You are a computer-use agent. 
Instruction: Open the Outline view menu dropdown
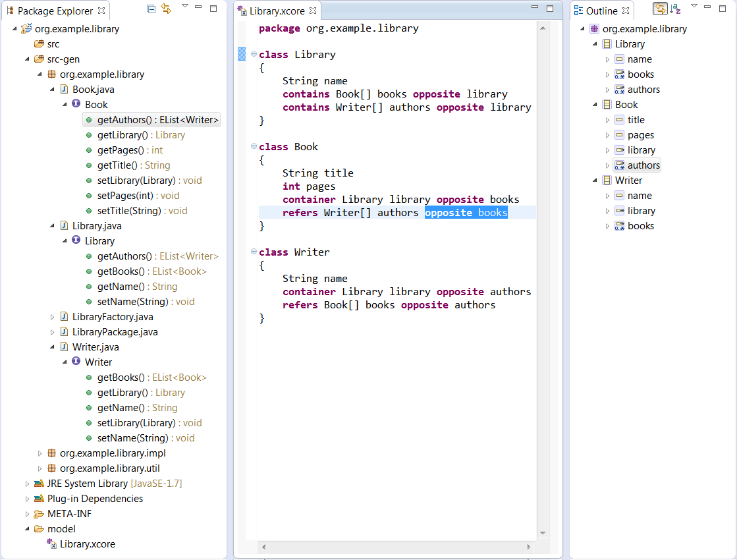(x=694, y=7)
